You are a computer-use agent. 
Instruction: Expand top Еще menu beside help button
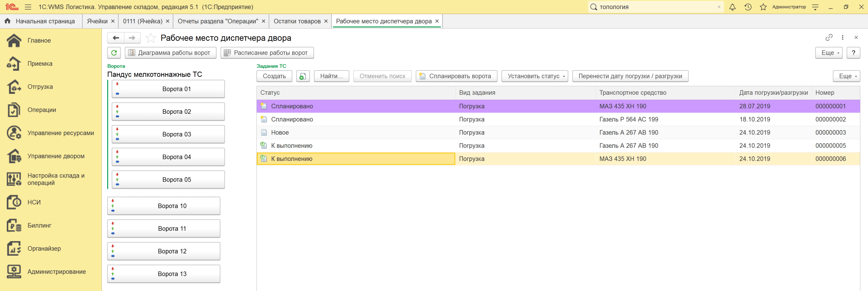(x=828, y=53)
